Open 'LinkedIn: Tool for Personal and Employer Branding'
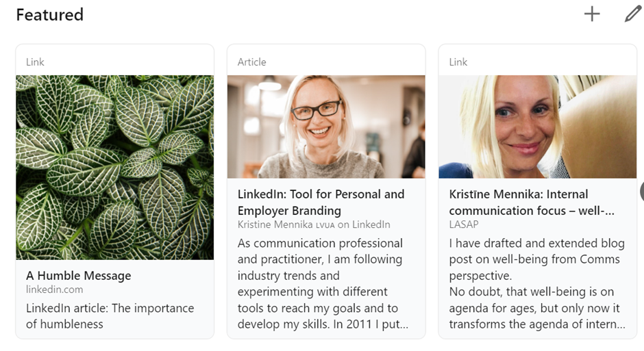The height and width of the screenshot is (351, 644). pos(321,202)
